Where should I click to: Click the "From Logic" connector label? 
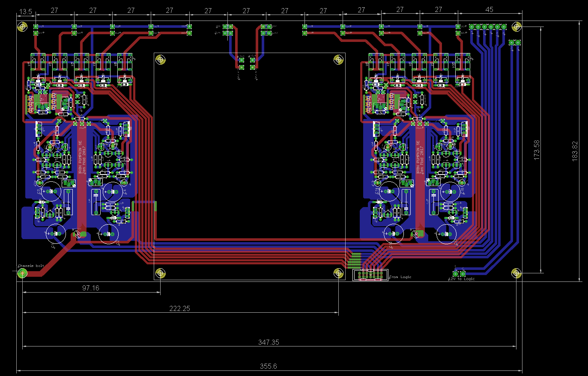pyautogui.click(x=400, y=277)
